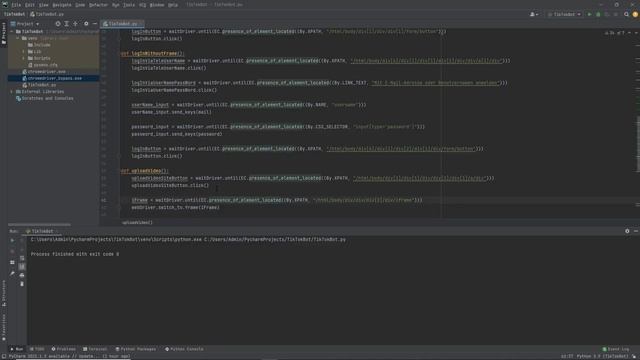The width and height of the screenshot is (640, 360).
Task: Open the Navigate menu
Action: click(62, 5)
